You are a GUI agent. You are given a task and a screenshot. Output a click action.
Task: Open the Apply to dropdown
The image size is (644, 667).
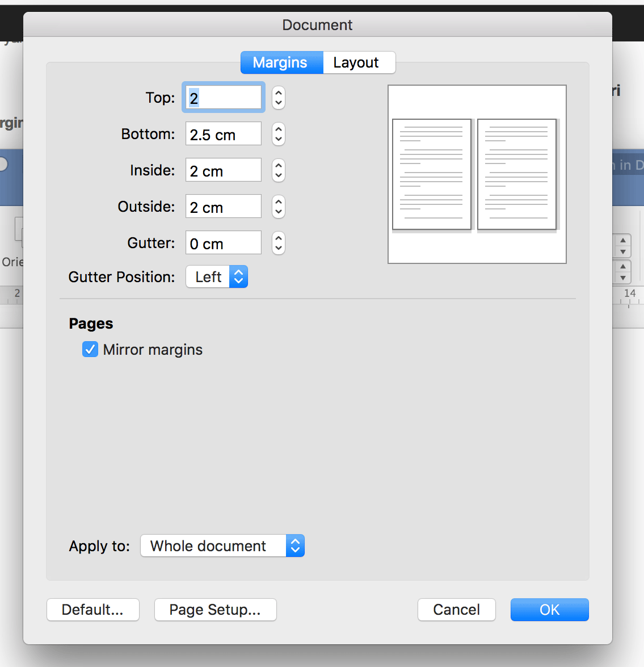point(222,546)
